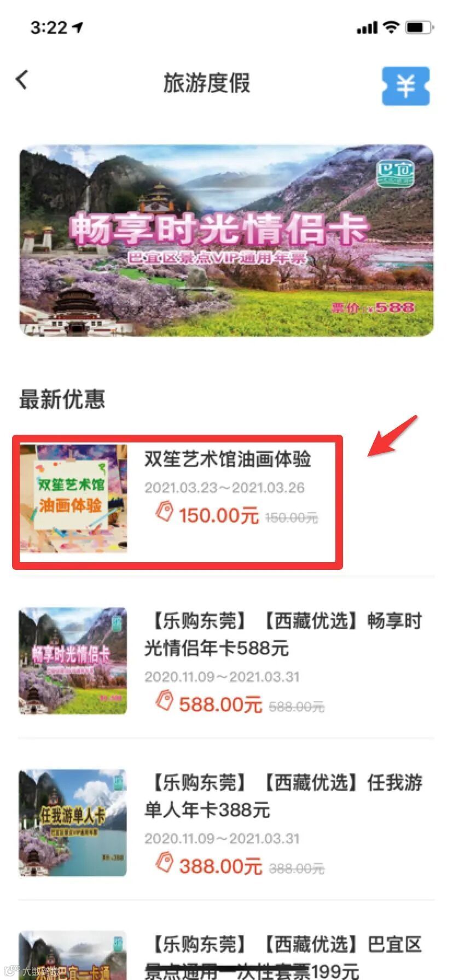
Task: Open 任我游单人卡 listing thumbnail
Action: point(73,822)
